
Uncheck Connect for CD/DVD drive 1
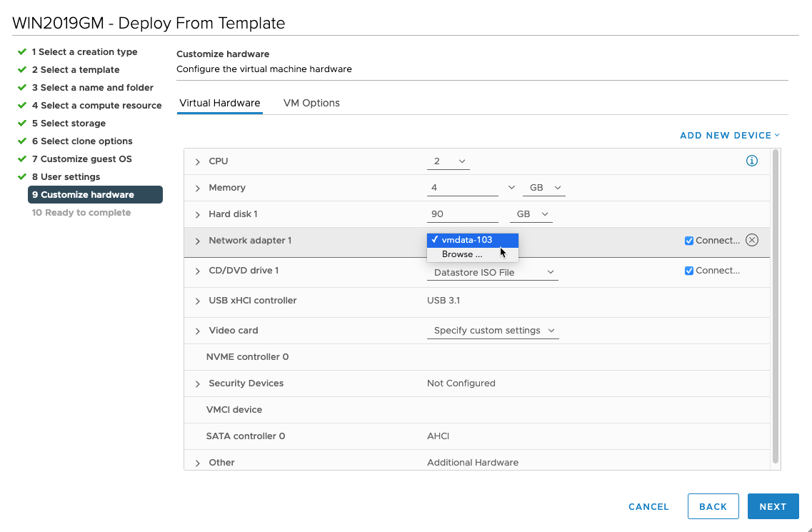(689, 270)
